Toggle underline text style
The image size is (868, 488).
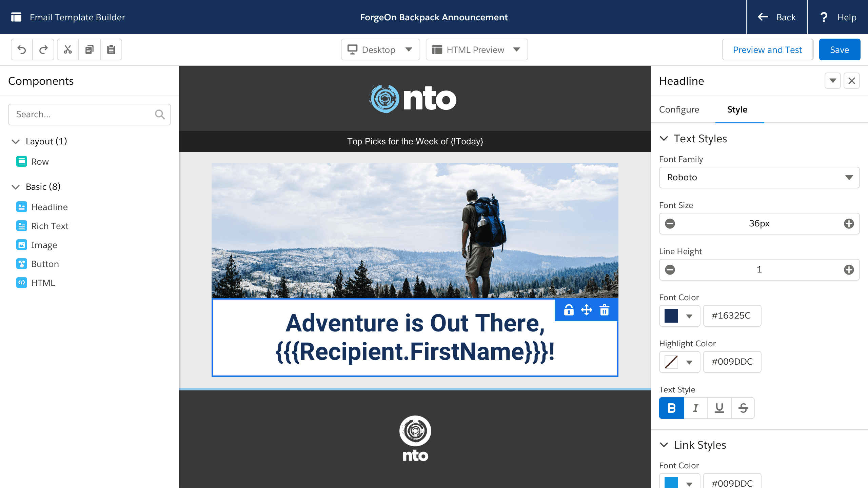[x=719, y=408]
